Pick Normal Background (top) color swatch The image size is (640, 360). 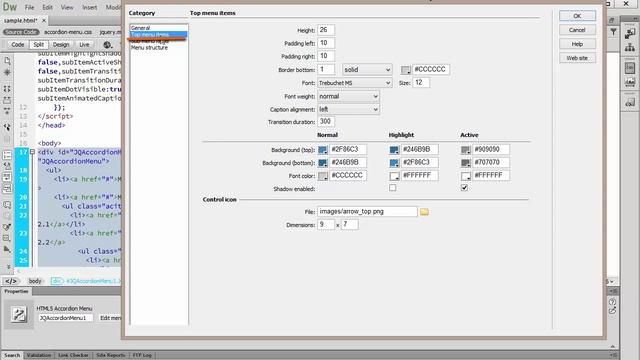click(x=322, y=150)
